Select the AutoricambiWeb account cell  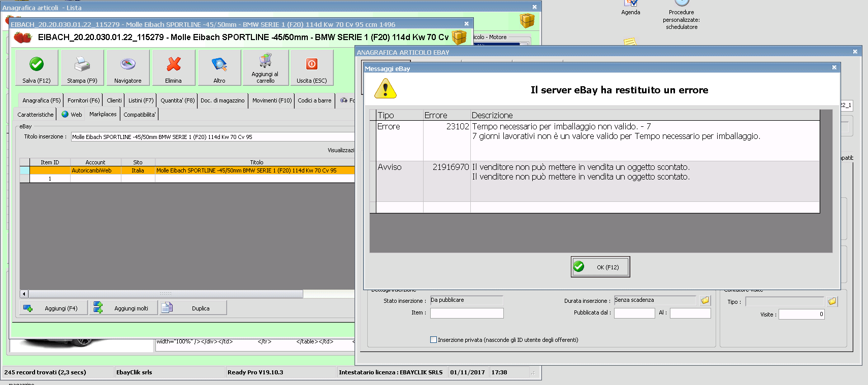pos(95,170)
